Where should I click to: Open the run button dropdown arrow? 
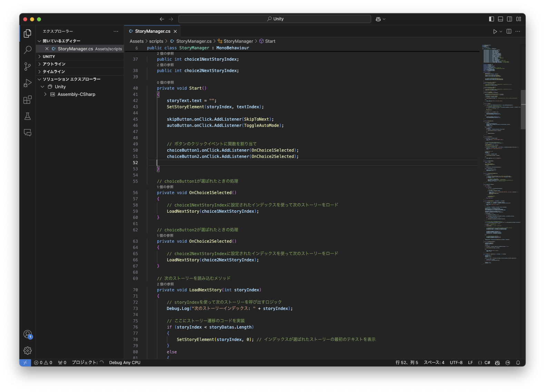pyautogui.click(x=501, y=31)
